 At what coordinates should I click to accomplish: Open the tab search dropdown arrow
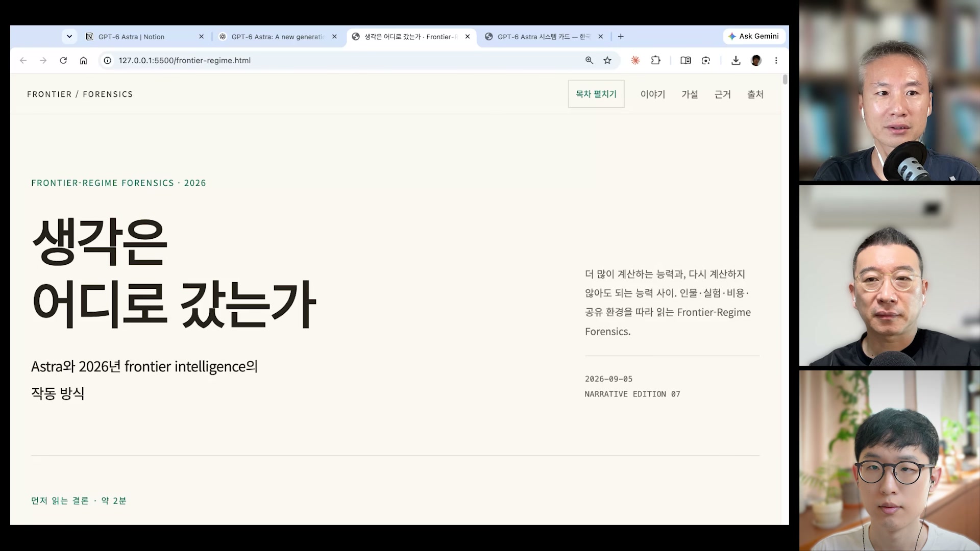tap(69, 37)
